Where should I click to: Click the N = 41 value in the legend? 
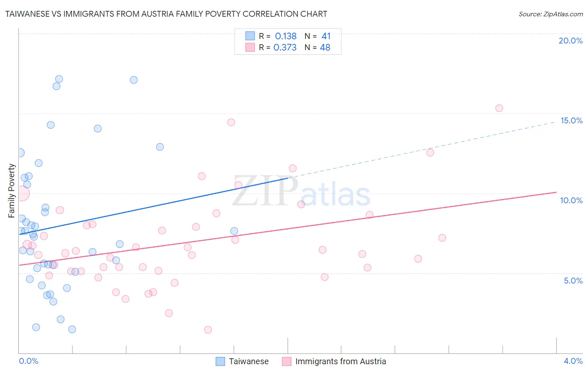click(x=318, y=36)
